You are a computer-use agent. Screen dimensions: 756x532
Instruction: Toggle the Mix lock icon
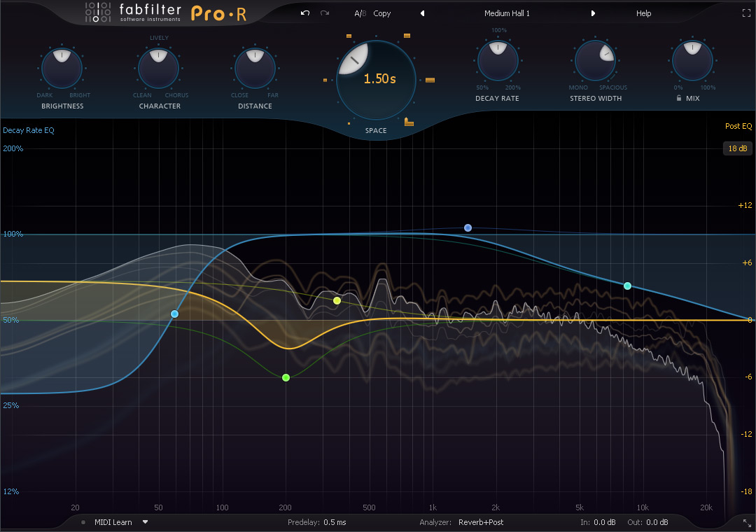(x=679, y=99)
